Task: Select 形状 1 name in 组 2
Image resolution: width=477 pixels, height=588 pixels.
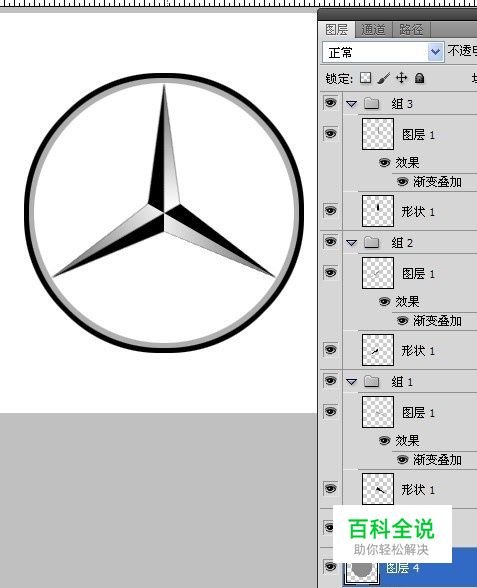Action: click(418, 351)
